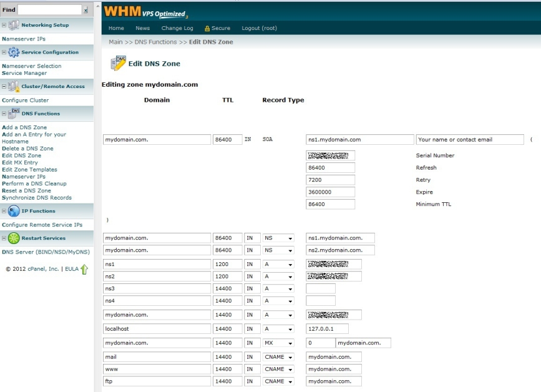
Task: Click the Edit DNS Zone page icon
Action: [x=118, y=63]
